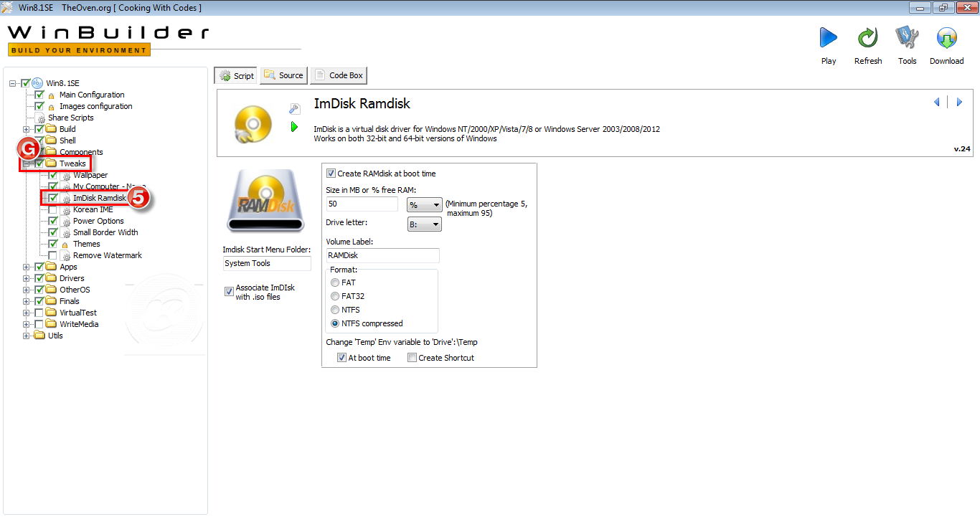Expand the Drivers tree node
Screen dimensions: 980x522
27,278
